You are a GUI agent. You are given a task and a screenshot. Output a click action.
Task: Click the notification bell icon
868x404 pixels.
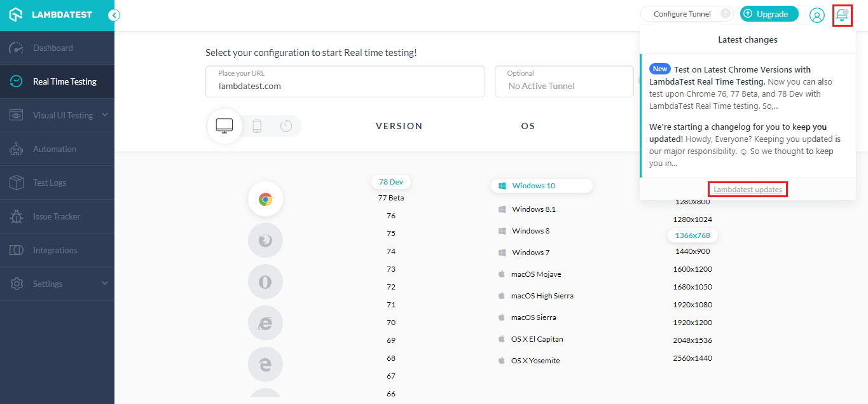(842, 15)
